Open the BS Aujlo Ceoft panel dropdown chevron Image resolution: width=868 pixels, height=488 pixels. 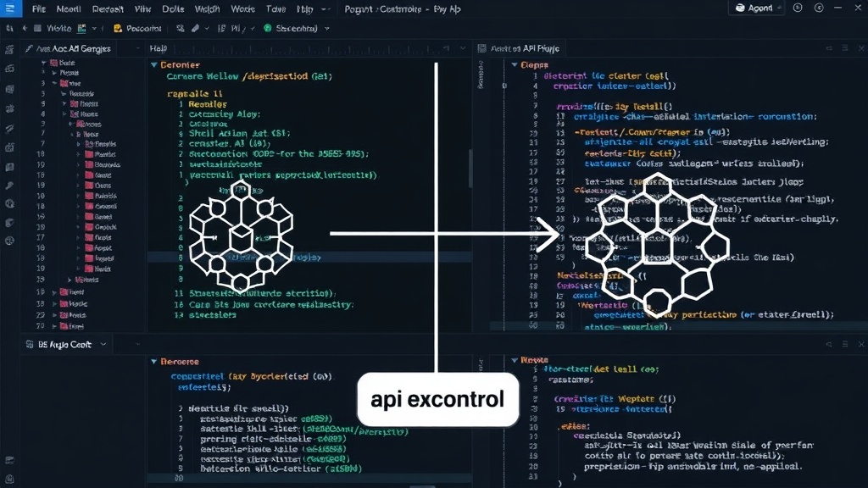[x=103, y=344]
